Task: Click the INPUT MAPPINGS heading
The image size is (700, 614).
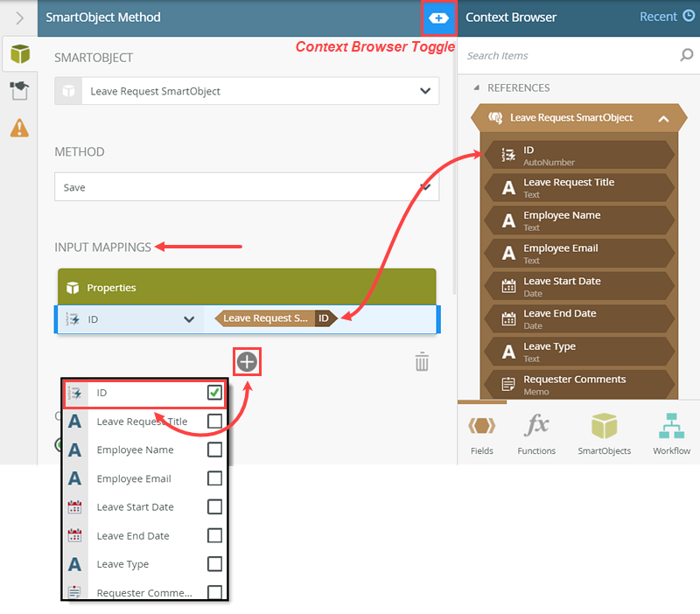Action: click(x=102, y=248)
